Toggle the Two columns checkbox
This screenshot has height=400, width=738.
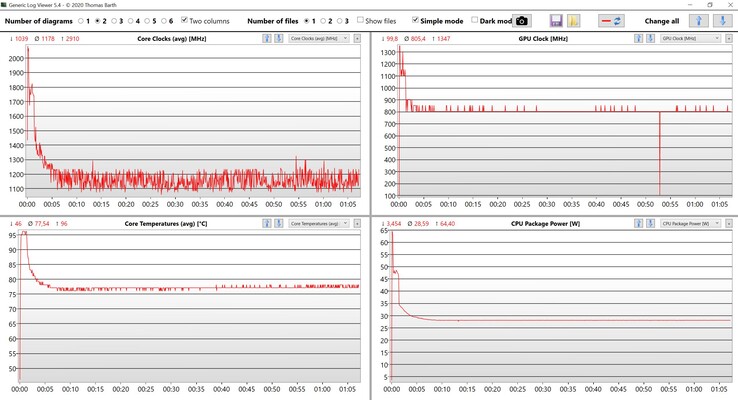(185, 20)
